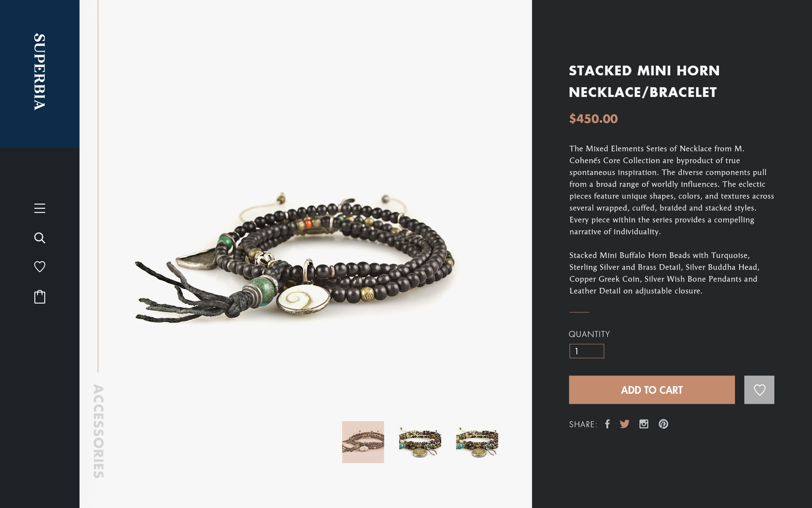Viewport: 812px width, 508px height.
Task: Focus the quantity input field
Action: (587, 351)
